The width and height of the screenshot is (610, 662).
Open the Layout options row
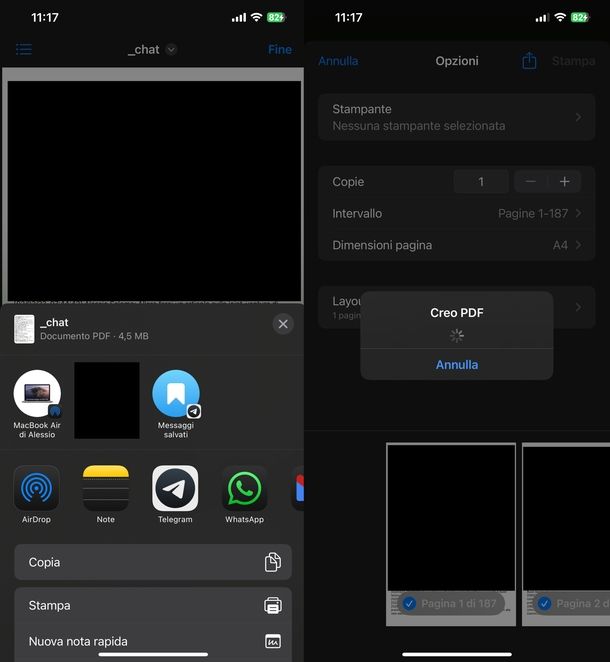[457, 307]
